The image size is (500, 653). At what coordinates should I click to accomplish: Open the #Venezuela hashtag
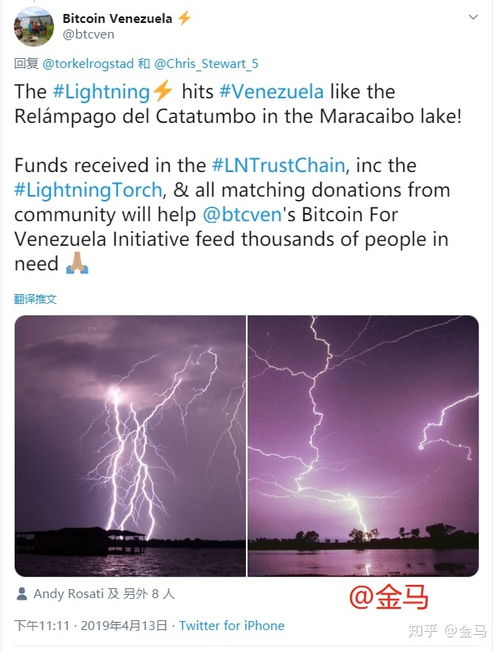point(271,92)
